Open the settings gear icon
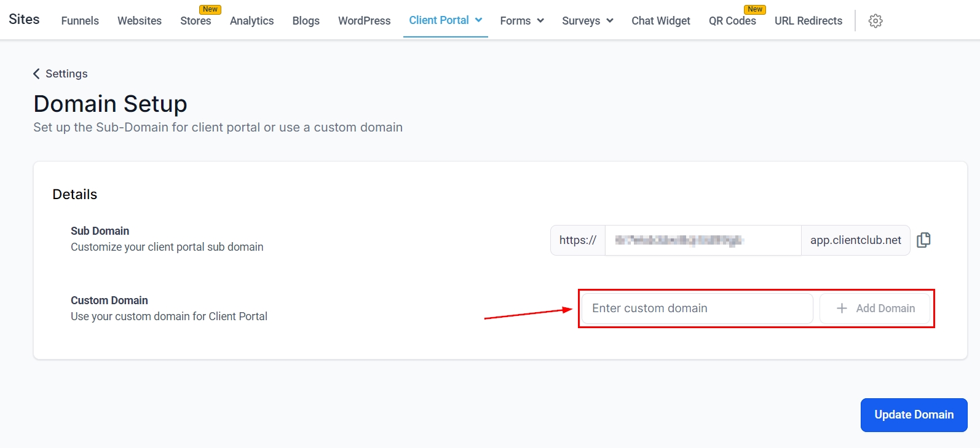 pyautogui.click(x=875, y=21)
